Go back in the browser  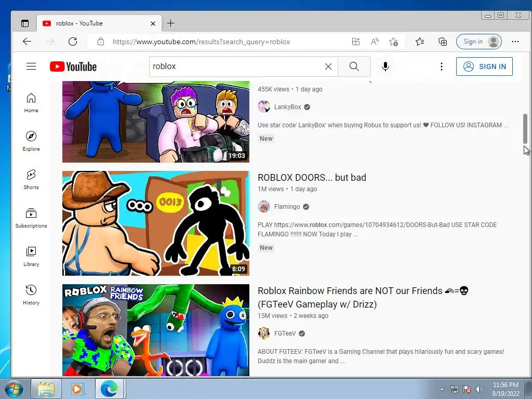click(x=27, y=42)
